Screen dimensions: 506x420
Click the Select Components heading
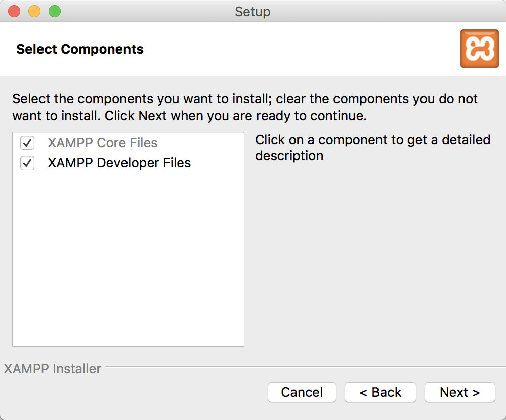(80, 49)
